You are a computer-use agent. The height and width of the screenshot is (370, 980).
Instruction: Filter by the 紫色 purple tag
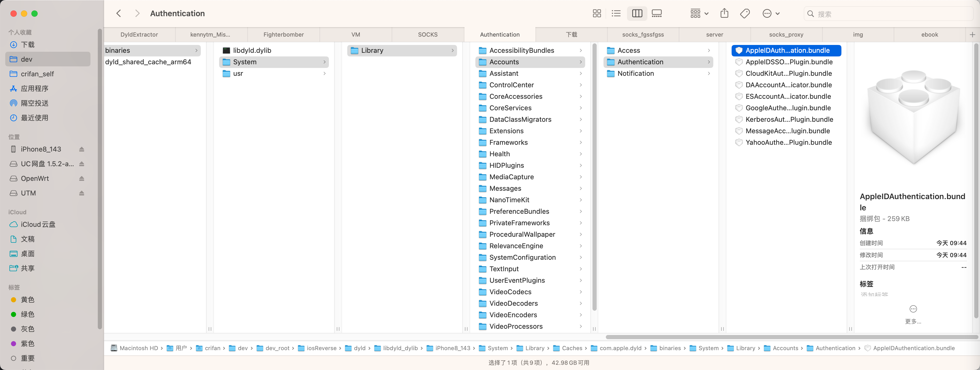click(x=48, y=343)
